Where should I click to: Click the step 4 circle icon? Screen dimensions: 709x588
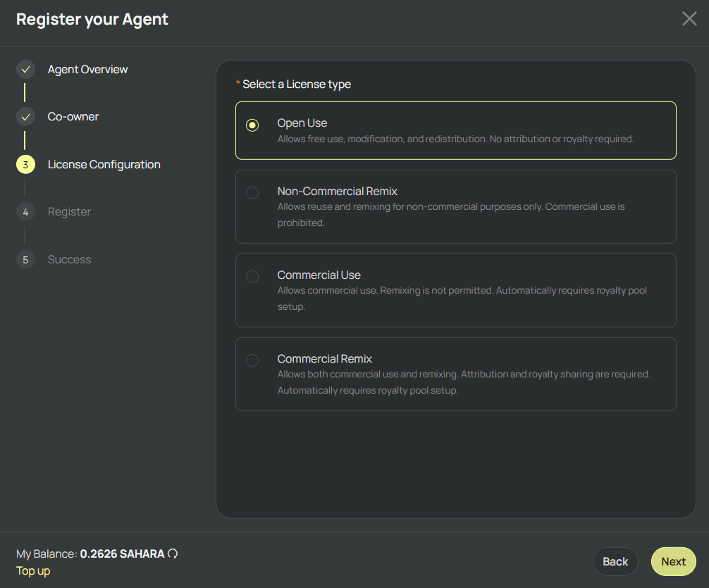click(x=26, y=211)
